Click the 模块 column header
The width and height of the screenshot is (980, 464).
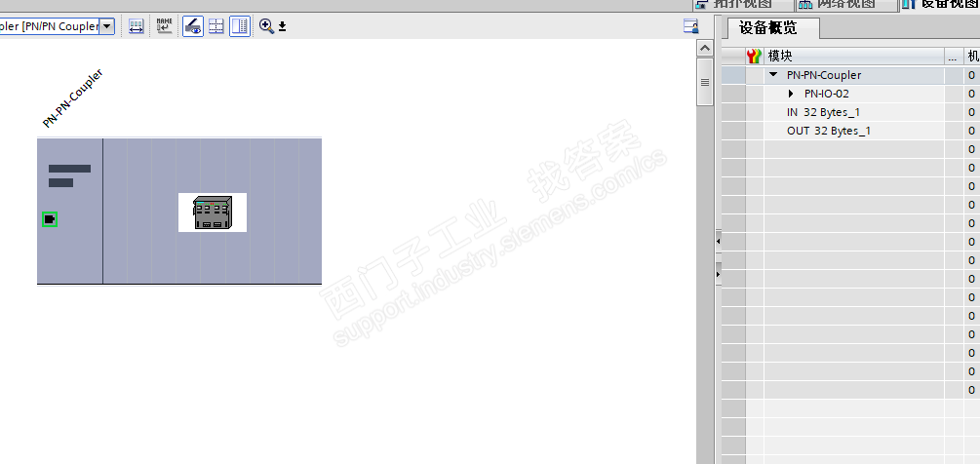pos(854,57)
